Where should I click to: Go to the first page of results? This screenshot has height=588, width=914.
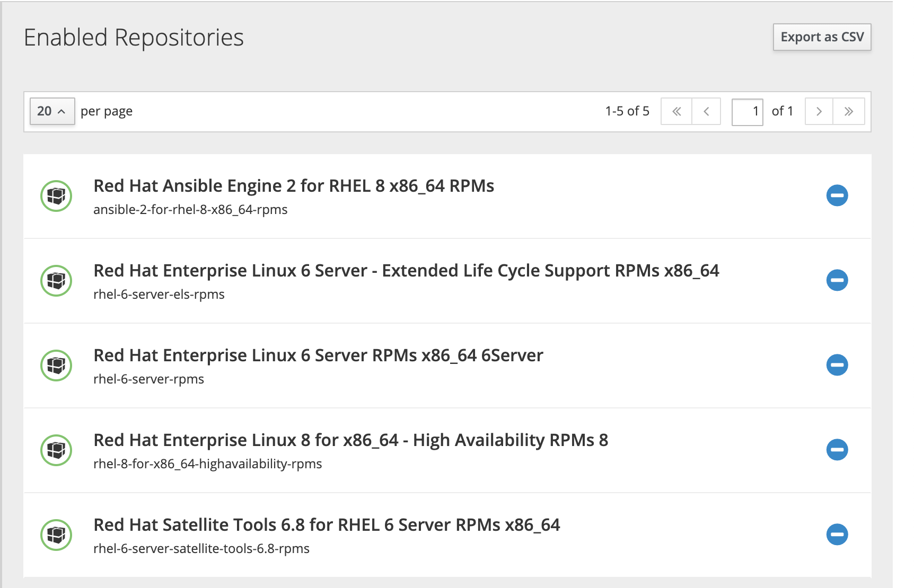[x=676, y=111]
